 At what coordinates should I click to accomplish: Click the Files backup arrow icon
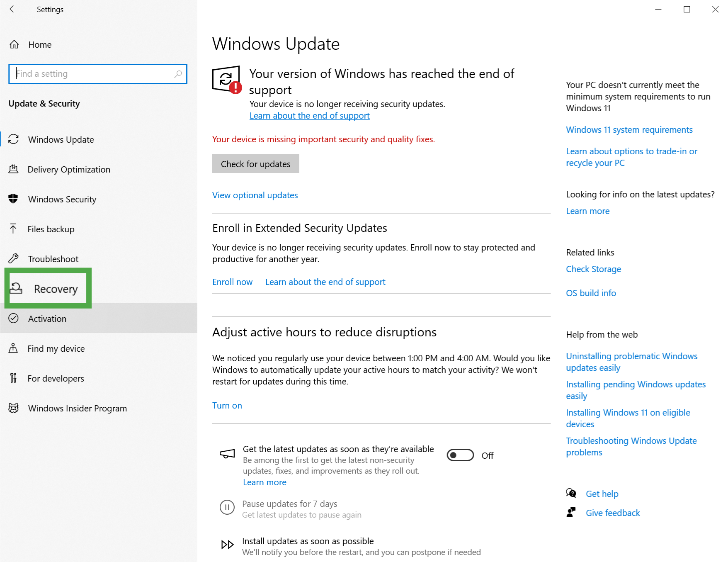click(x=13, y=229)
